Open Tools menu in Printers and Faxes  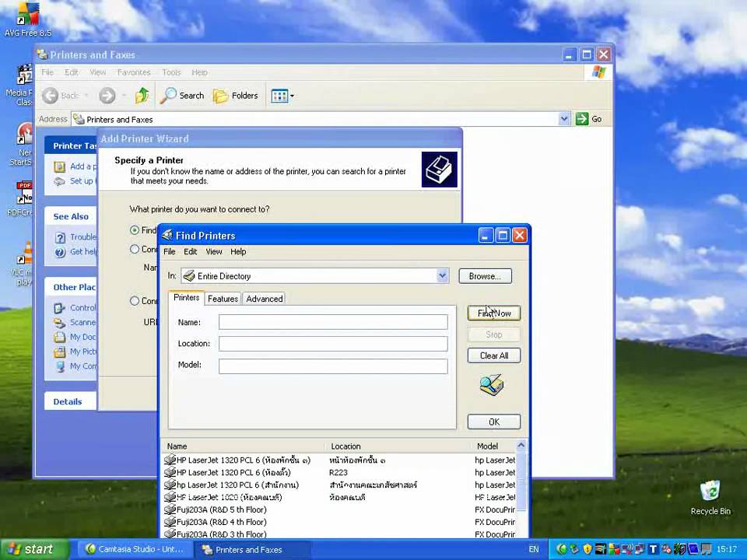coord(171,72)
